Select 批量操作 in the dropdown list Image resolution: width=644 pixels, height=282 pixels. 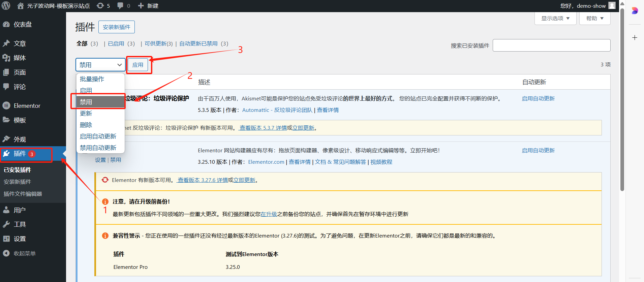(x=100, y=79)
